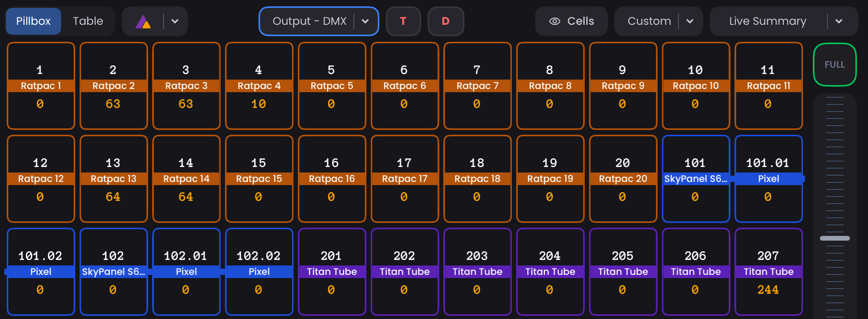Toggle the red T button

click(403, 21)
